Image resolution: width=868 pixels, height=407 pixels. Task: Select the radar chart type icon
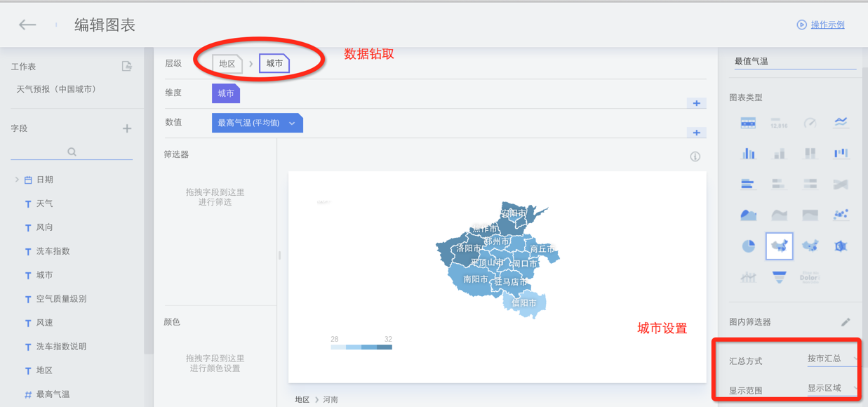[841, 245]
